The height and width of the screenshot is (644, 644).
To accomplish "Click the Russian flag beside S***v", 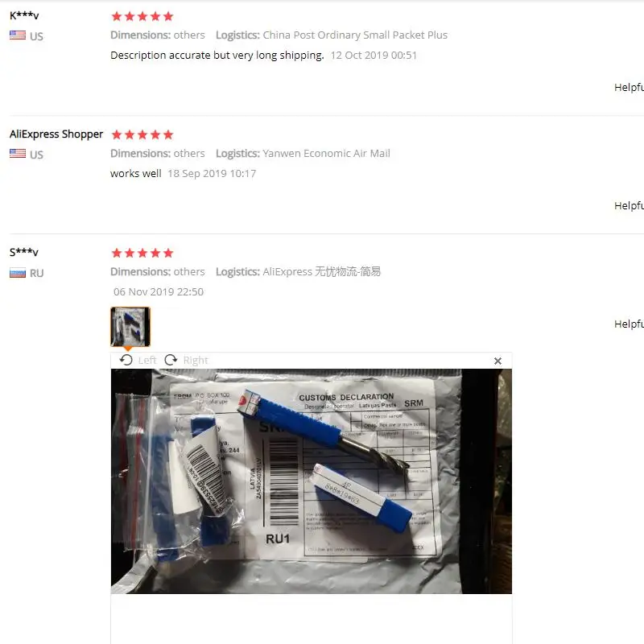I will 18,273.
